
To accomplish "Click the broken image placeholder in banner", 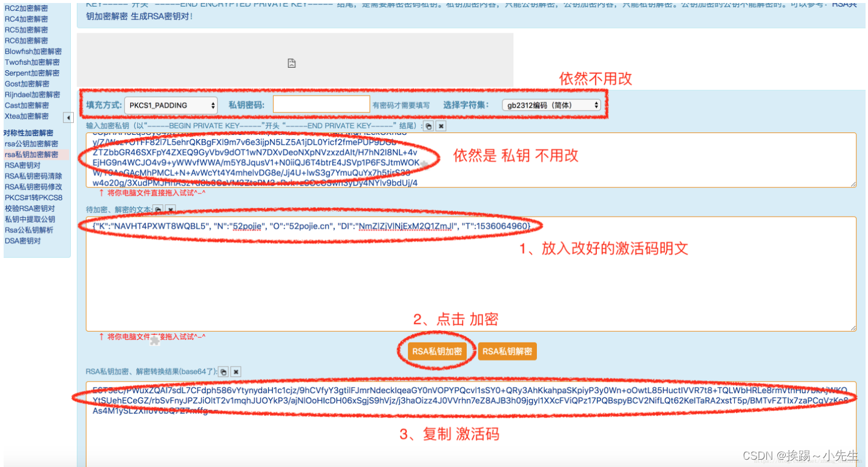I will [x=291, y=63].
